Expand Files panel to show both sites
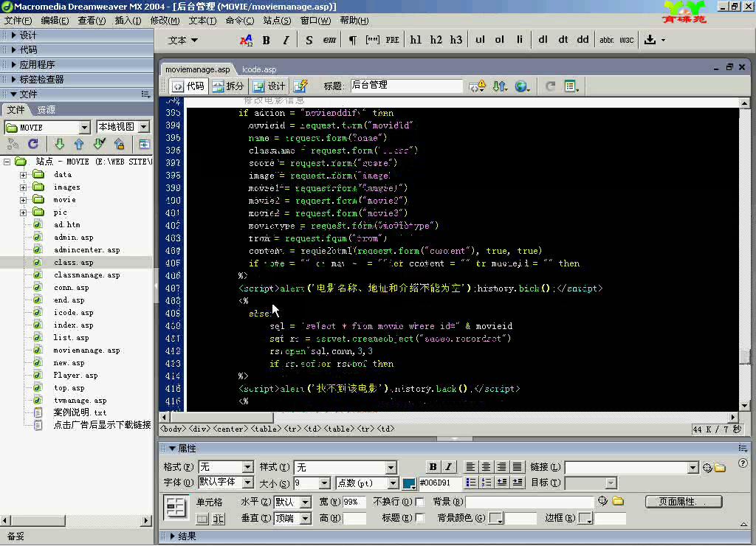The image size is (756, 546). tap(144, 144)
